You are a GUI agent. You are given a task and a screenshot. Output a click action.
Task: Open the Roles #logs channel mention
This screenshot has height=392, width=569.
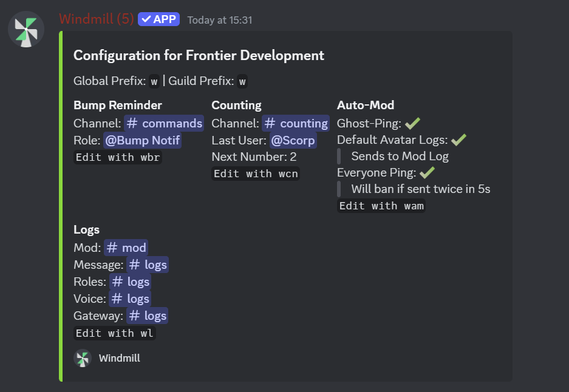pyautogui.click(x=130, y=282)
